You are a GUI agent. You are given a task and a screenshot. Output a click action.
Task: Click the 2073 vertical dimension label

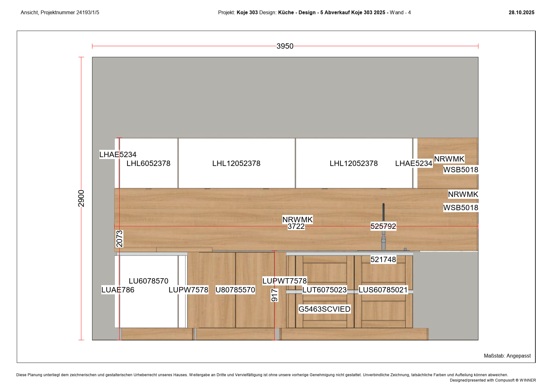tap(119, 239)
